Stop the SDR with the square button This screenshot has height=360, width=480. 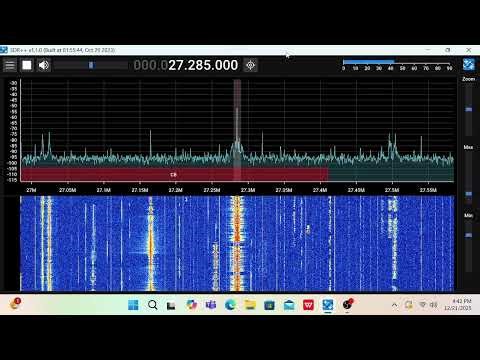click(27, 65)
